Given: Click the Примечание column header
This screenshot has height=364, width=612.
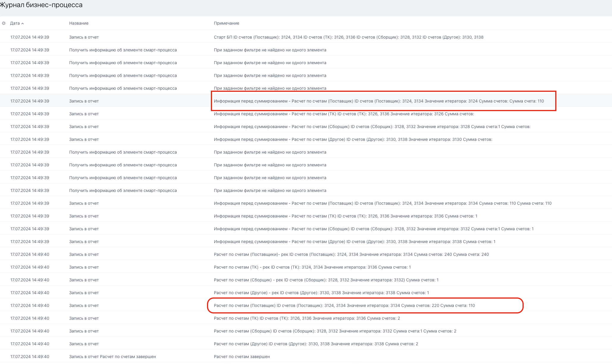Looking at the screenshot, I should tap(226, 23).
